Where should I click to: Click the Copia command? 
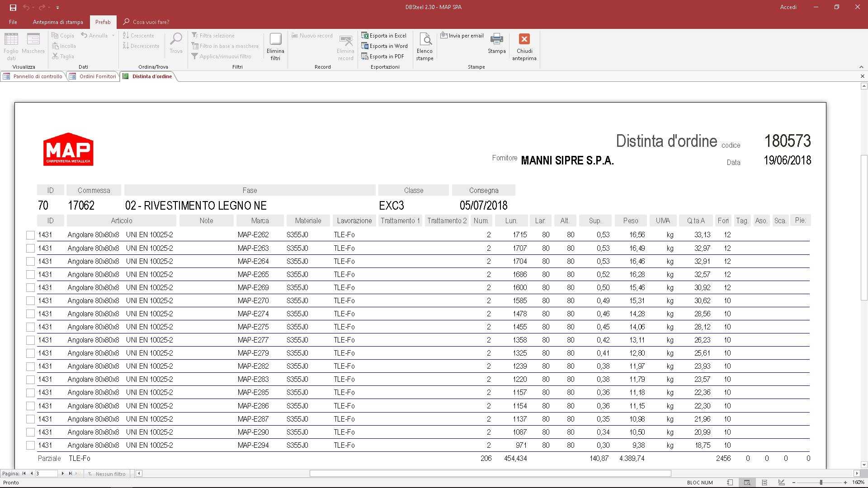pos(63,35)
